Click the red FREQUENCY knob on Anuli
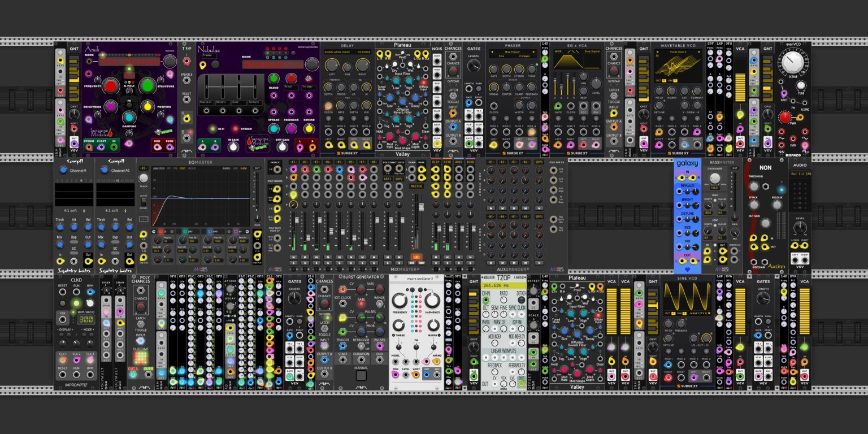 pyautogui.click(x=110, y=86)
